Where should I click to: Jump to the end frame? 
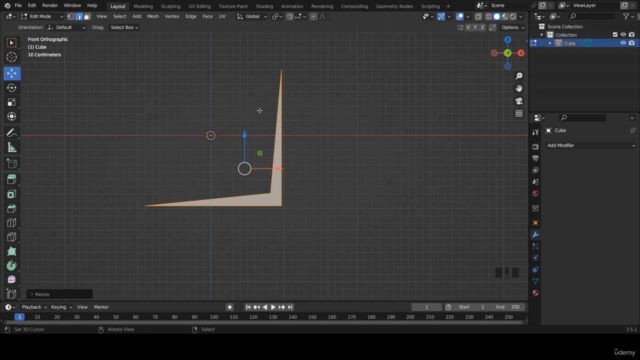(290, 307)
